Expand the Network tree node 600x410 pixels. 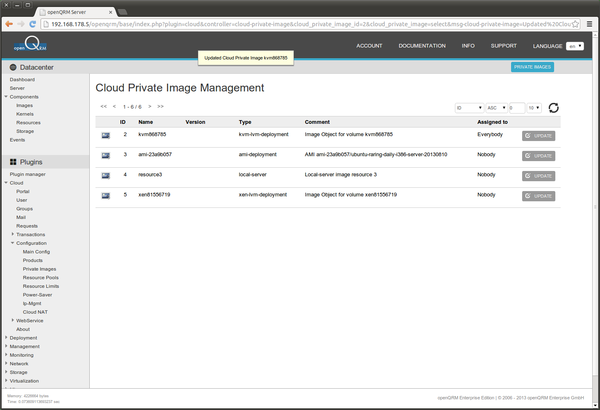(6, 363)
